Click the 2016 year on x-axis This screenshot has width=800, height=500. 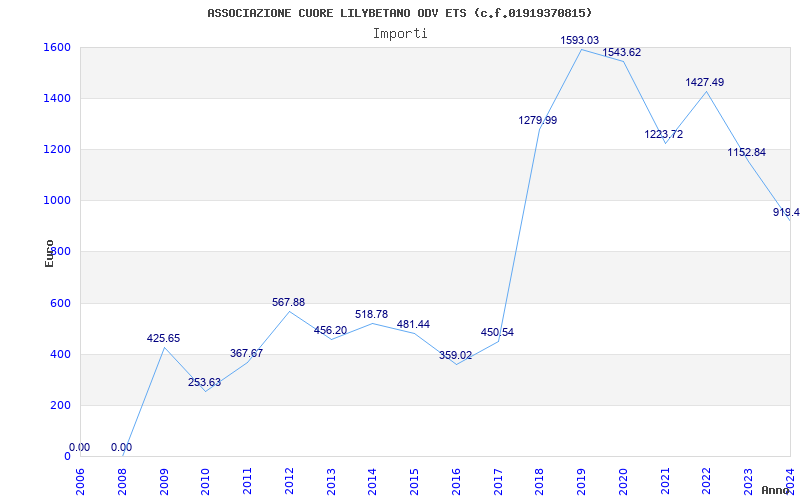pyautogui.click(x=456, y=482)
